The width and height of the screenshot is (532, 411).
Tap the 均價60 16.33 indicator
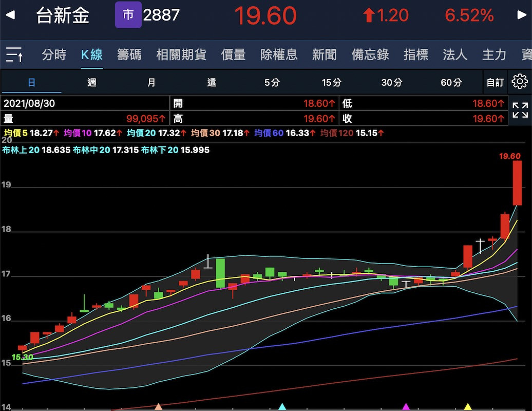(x=284, y=133)
